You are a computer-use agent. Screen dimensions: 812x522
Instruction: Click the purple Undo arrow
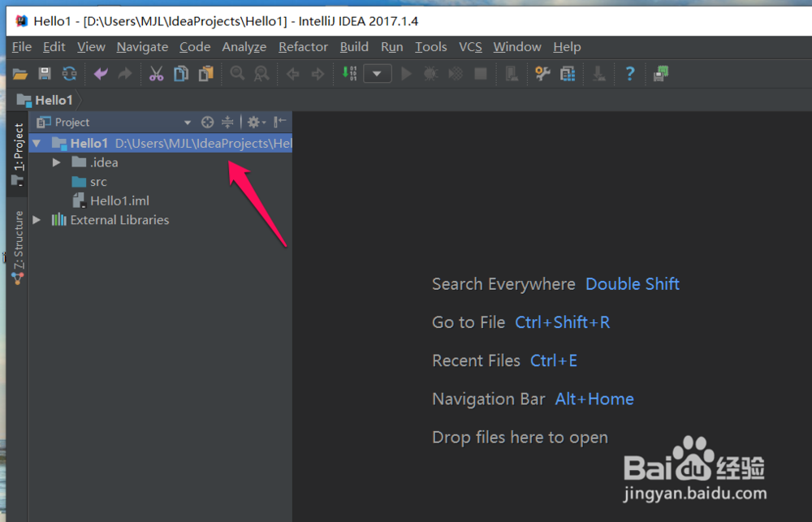pos(101,74)
